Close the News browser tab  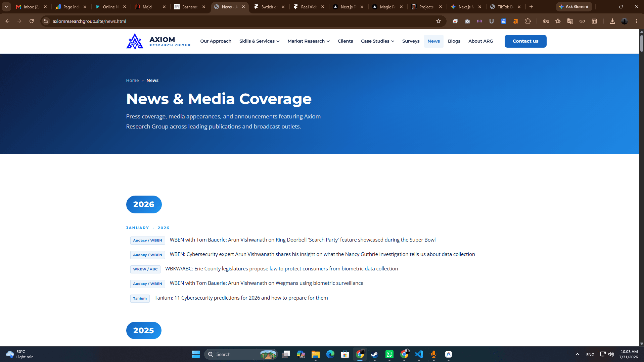pyautogui.click(x=243, y=7)
